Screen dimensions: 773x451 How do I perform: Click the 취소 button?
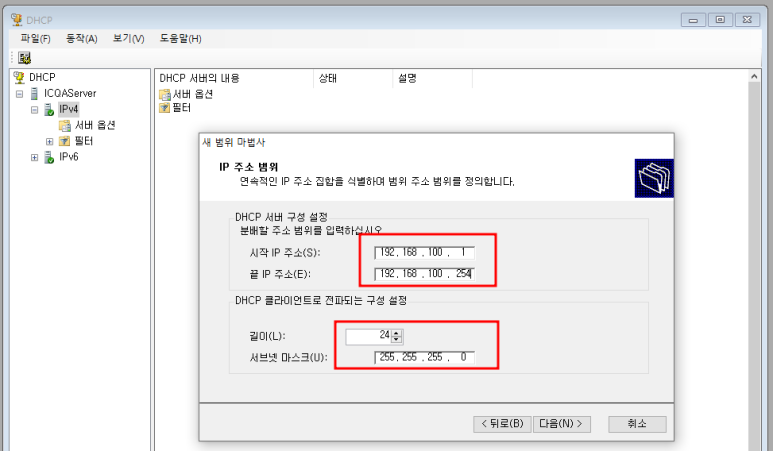click(637, 424)
